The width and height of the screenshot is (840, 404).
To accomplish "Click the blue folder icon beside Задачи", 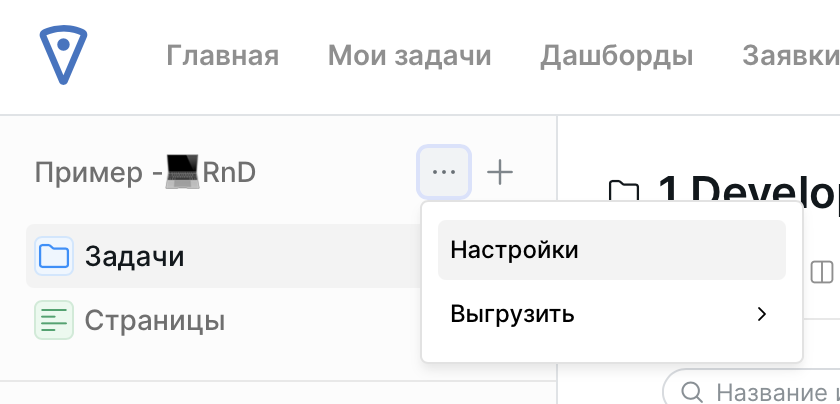I will 54,256.
